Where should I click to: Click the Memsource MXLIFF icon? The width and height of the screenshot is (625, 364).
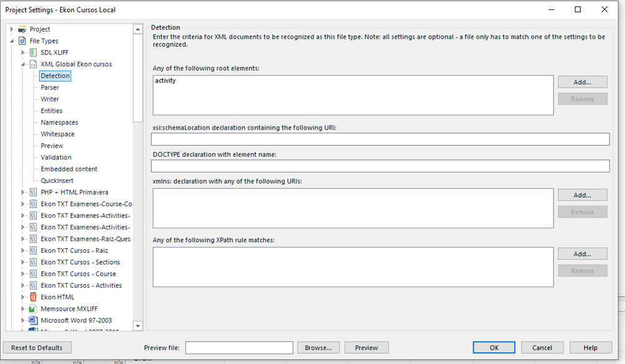tap(33, 309)
